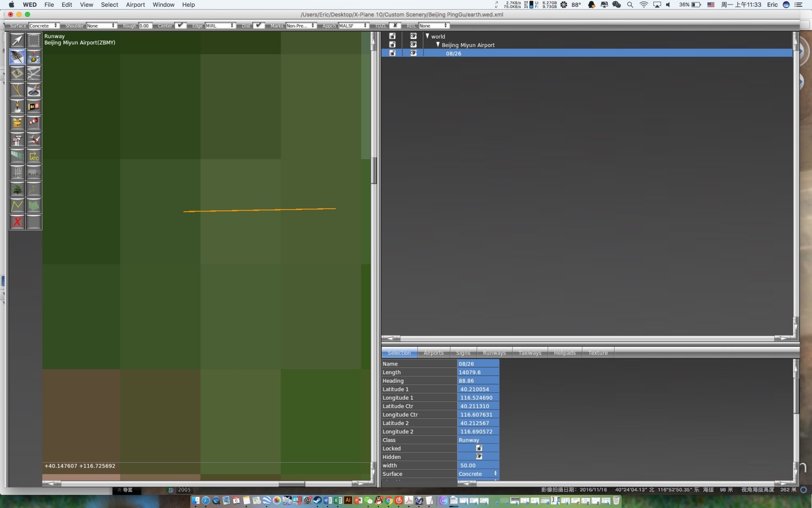Viewport: 812px width, 508px height.
Task: Toggle lock on 08/26 hierarchy row
Action: (x=392, y=53)
